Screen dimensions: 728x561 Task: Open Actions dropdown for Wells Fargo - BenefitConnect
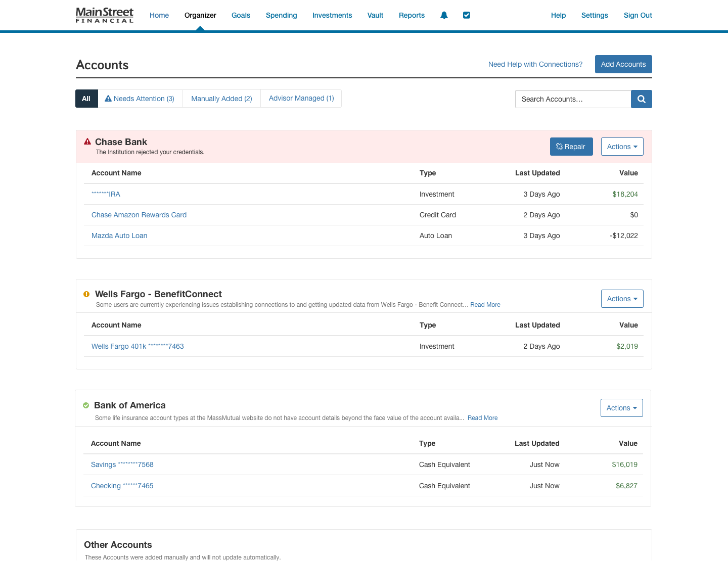pyautogui.click(x=622, y=299)
